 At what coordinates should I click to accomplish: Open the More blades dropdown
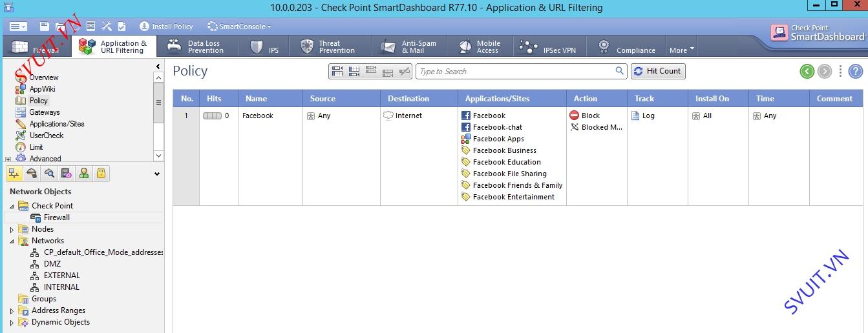point(682,50)
